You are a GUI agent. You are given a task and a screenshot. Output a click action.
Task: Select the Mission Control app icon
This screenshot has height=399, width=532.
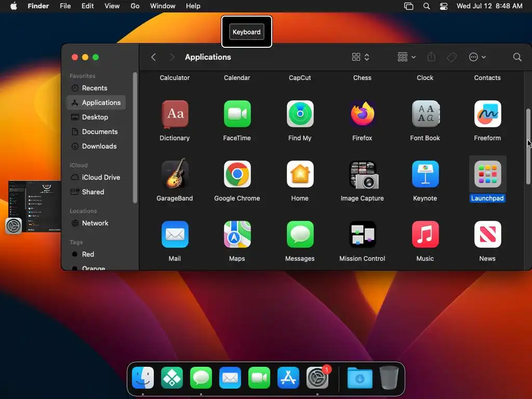click(x=362, y=234)
